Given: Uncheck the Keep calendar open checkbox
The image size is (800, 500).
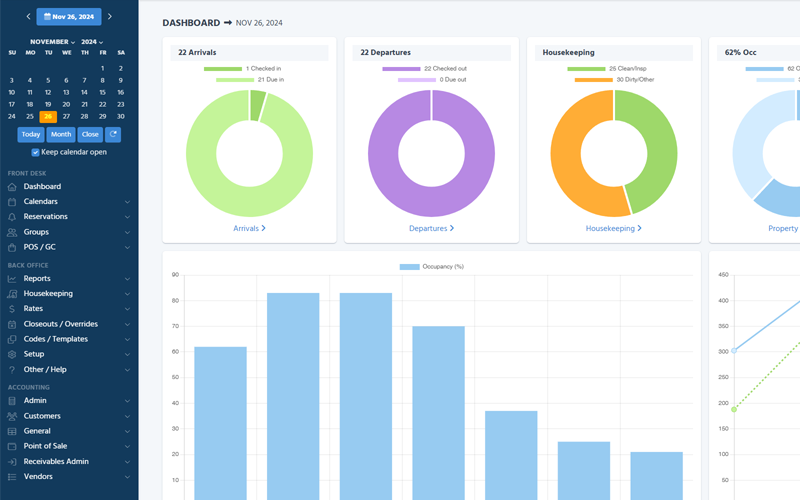Looking at the screenshot, I should click(x=36, y=153).
